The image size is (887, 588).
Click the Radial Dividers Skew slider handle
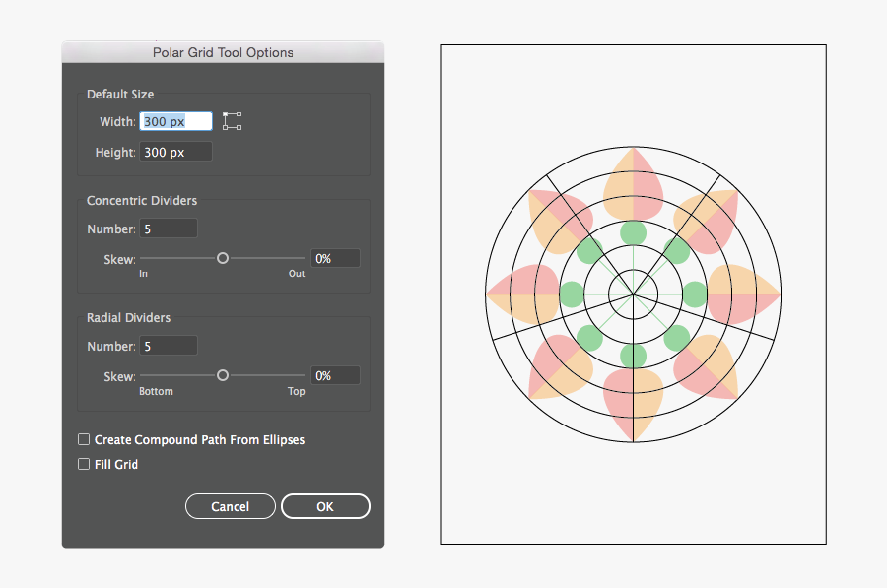tap(223, 375)
